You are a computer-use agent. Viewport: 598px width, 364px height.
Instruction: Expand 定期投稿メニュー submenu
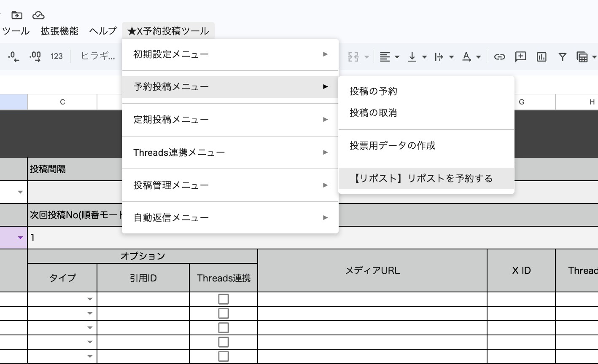pyautogui.click(x=230, y=120)
